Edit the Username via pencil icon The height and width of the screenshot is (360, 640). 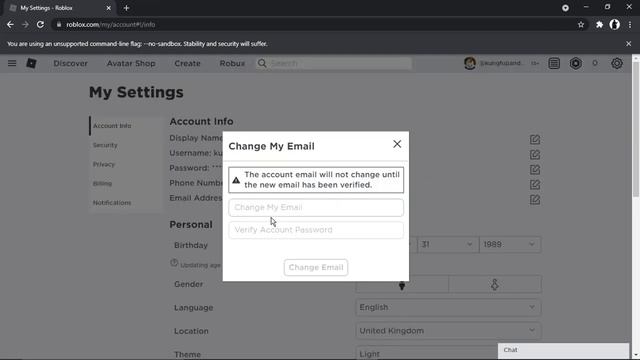535,155
